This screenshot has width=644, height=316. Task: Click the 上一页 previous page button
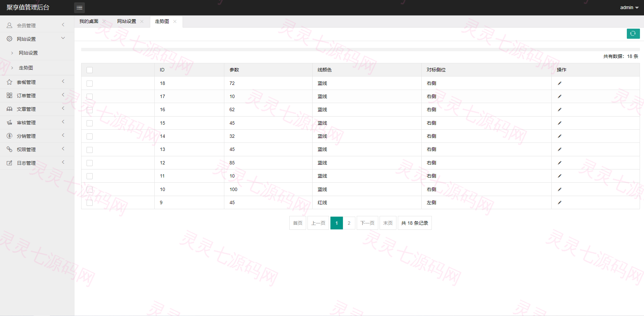pyautogui.click(x=318, y=223)
